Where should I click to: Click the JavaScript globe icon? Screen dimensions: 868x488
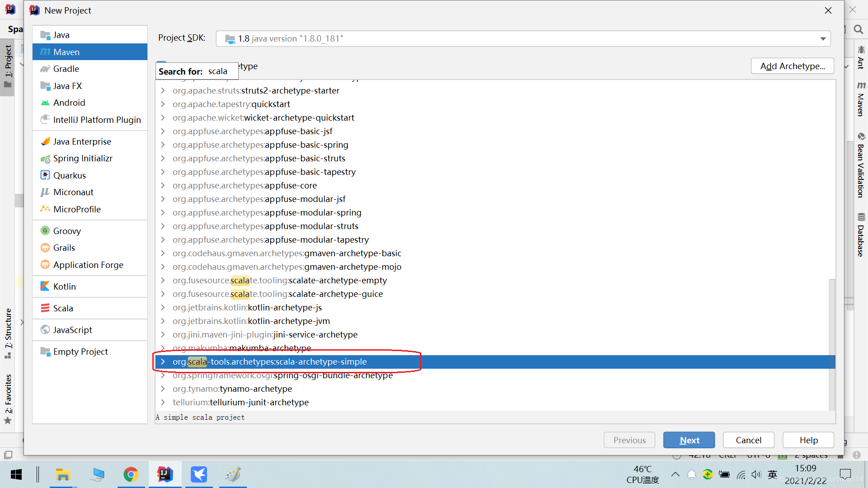45,330
